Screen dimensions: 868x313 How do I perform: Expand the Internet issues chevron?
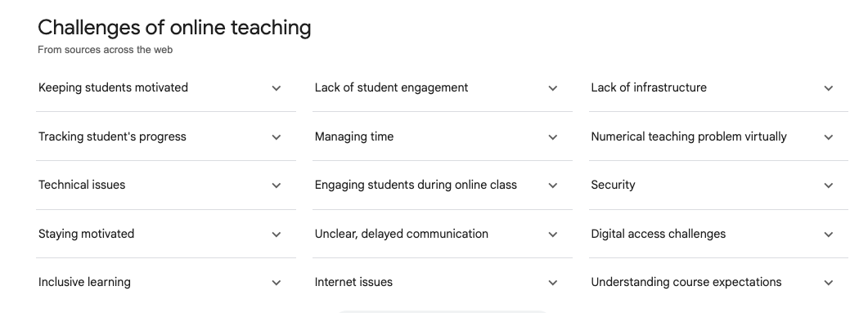pos(552,283)
